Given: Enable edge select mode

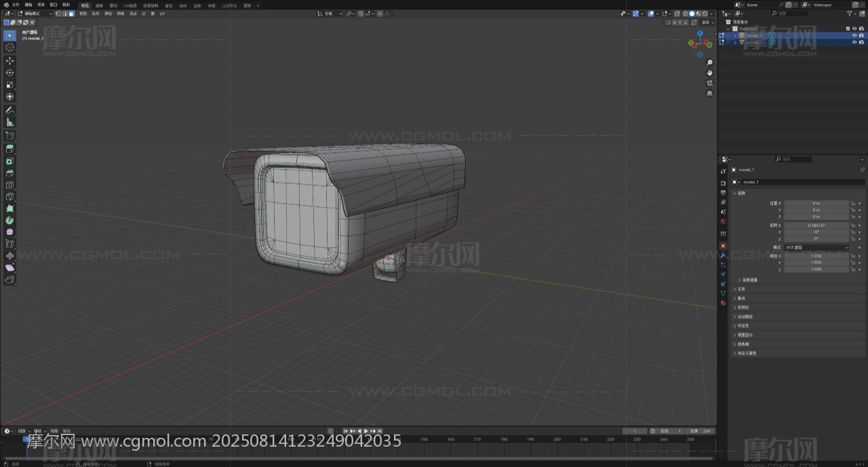Looking at the screenshot, I should pyautogui.click(x=65, y=14).
